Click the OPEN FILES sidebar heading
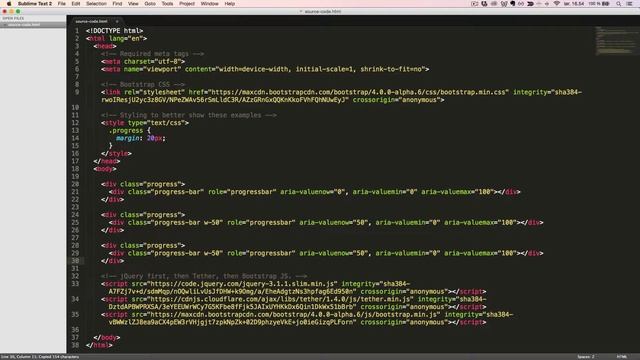The width and height of the screenshot is (640, 360). tap(13, 18)
